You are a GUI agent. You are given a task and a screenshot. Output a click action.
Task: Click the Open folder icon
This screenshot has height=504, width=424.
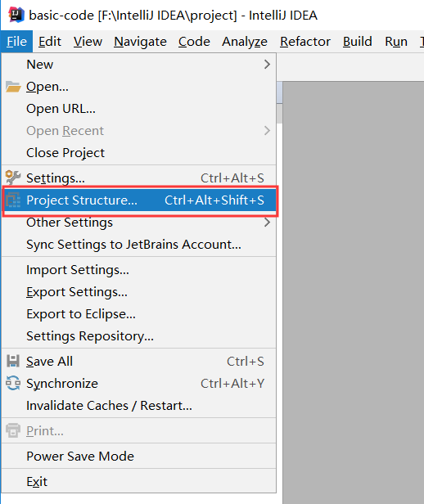click(13, 87)
